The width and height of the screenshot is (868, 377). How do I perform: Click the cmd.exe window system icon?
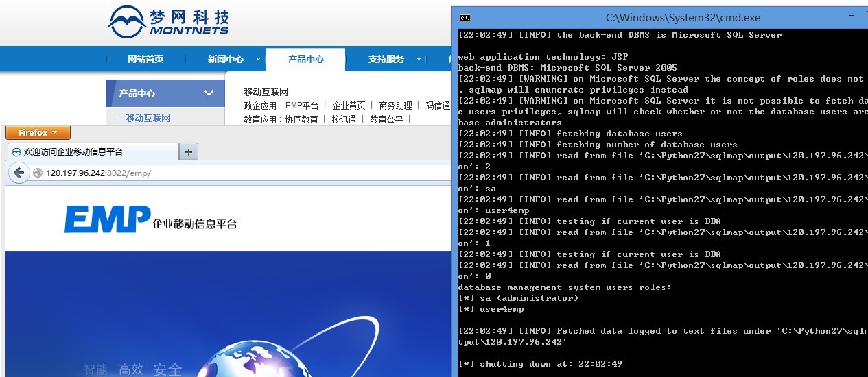465,18
